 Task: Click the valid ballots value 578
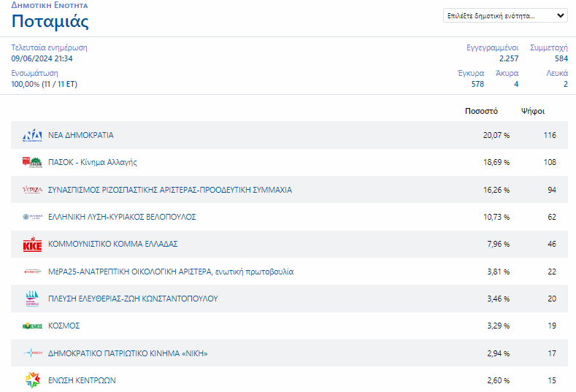477,84
